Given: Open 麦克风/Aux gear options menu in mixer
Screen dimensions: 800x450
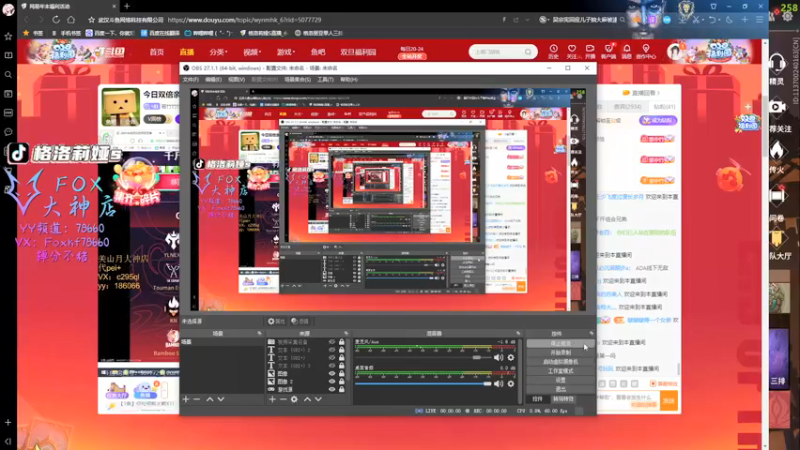Looking at the screenshot, I should (511, 358).
